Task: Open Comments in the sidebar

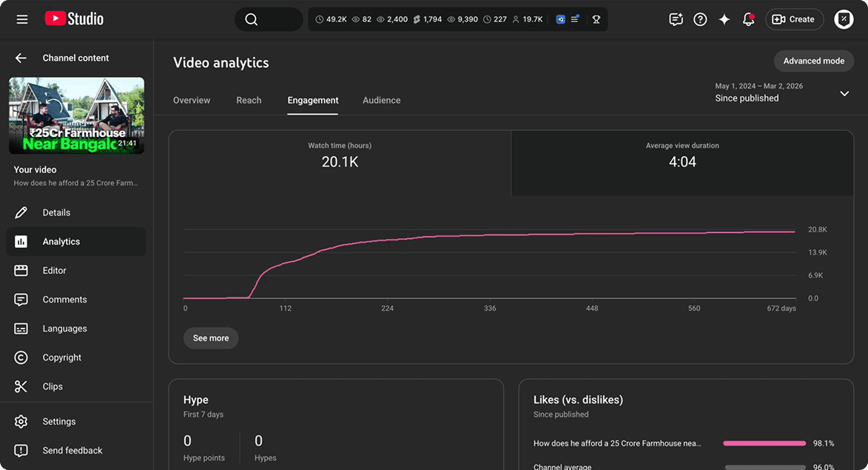Action: (x=75, y=300)
